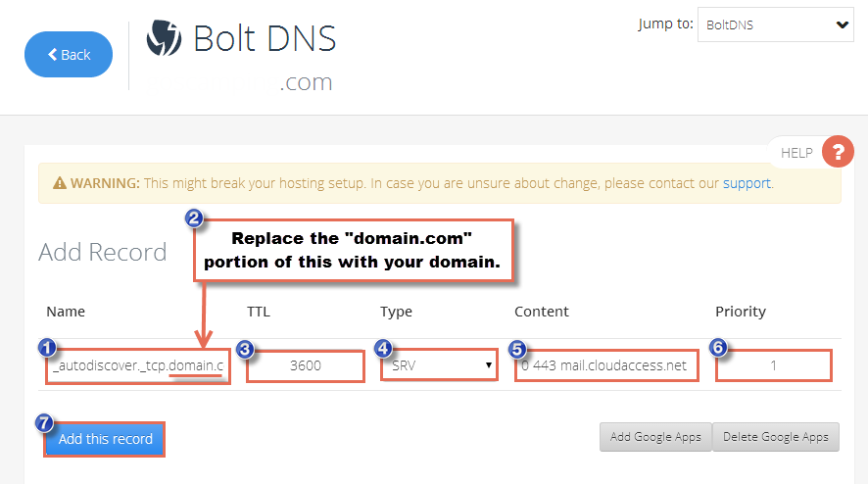This screenshot has height=484, width=868.
Task: Click the Priority input field
Action: pos(773,365)
